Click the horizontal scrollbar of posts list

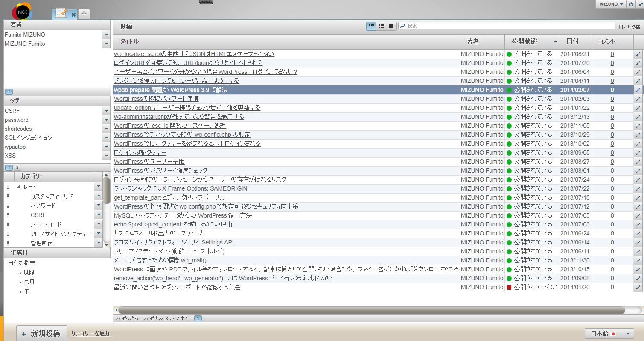(371, 310)
